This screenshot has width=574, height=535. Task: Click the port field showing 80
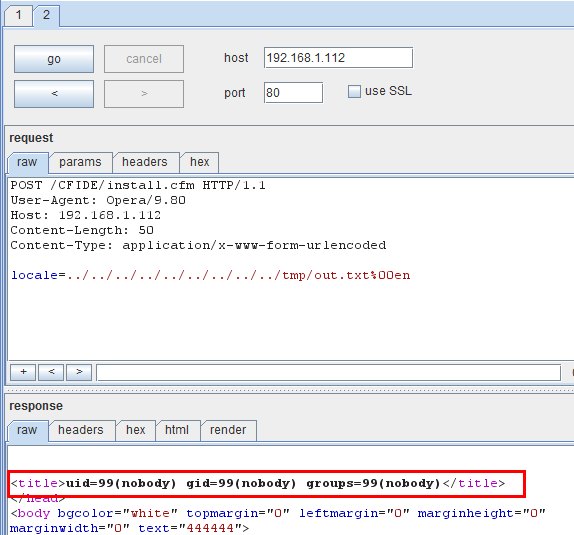coord(293,93)
